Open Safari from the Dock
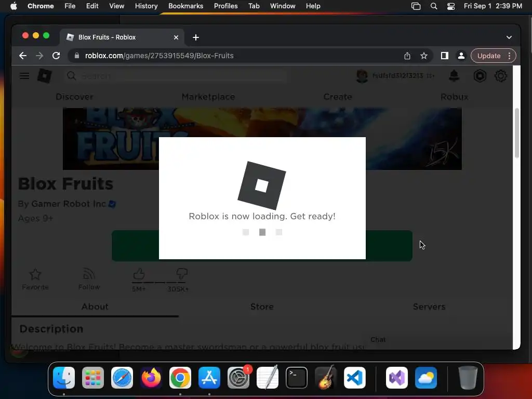532x399 pixels. (122, 378)
